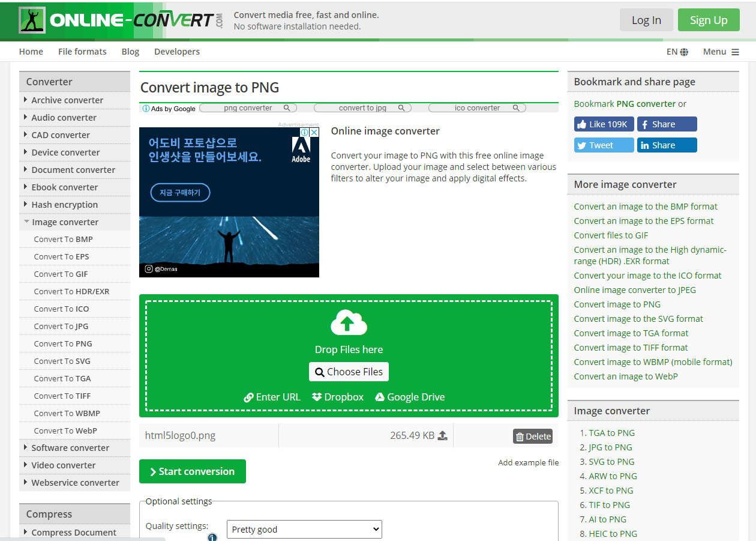
Task: Like the page on Facebook
Action: coord(604,124)
